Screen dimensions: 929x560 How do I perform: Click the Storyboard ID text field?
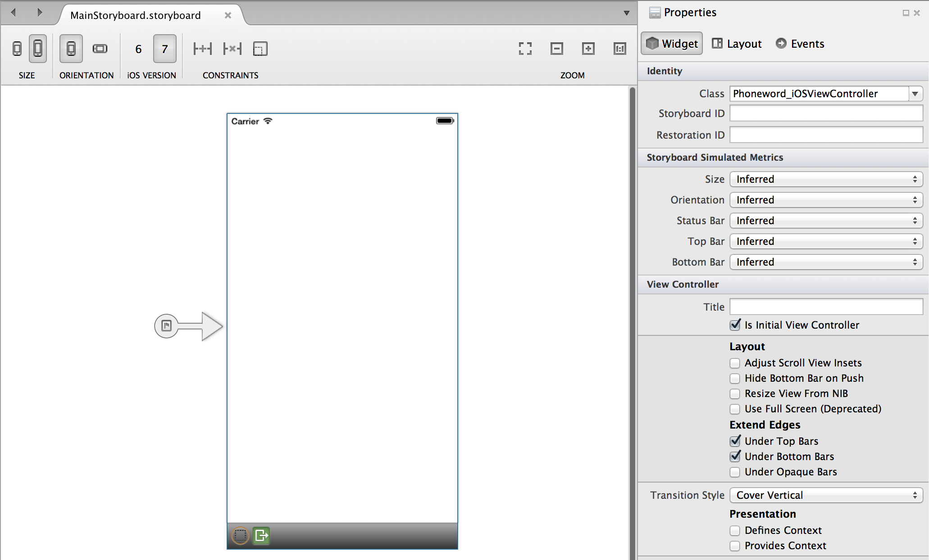coord(826,113)
